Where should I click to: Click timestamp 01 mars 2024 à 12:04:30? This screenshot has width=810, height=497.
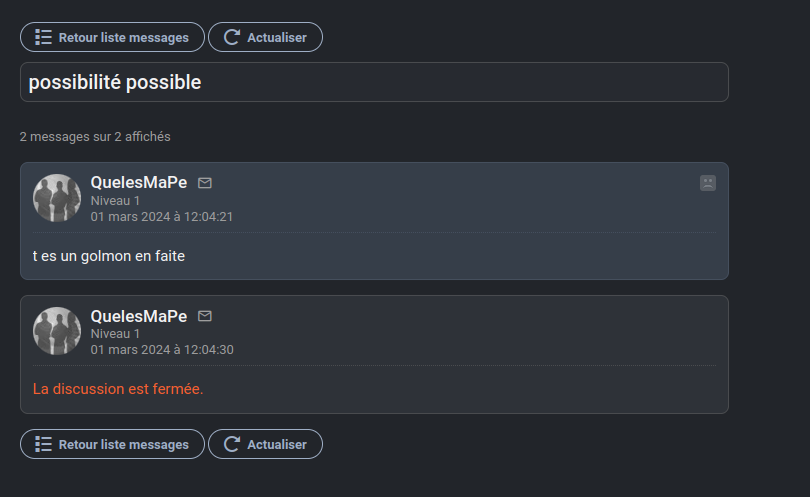[162, 350]
